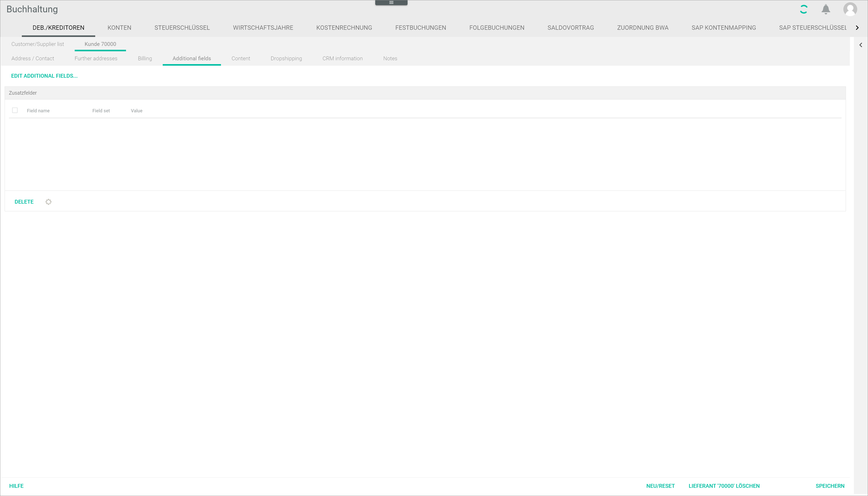Click the Neu/Reset button
Image resolution: width=868 pixels, height=496 pixels.
coord(660,486)
